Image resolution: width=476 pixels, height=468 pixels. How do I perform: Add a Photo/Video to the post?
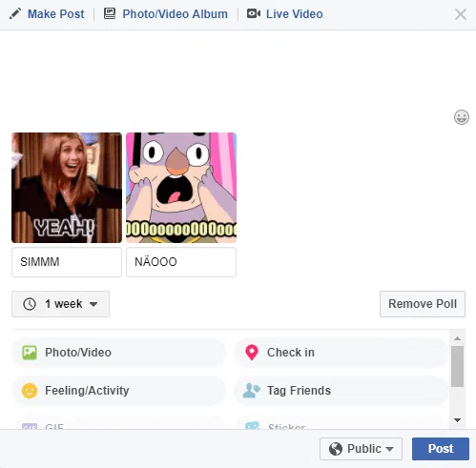point(118,353)
